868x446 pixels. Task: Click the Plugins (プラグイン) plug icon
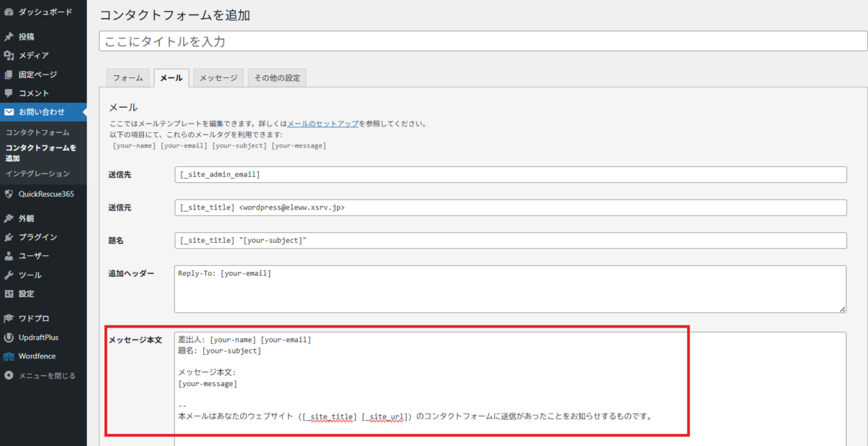coord(9,237)
